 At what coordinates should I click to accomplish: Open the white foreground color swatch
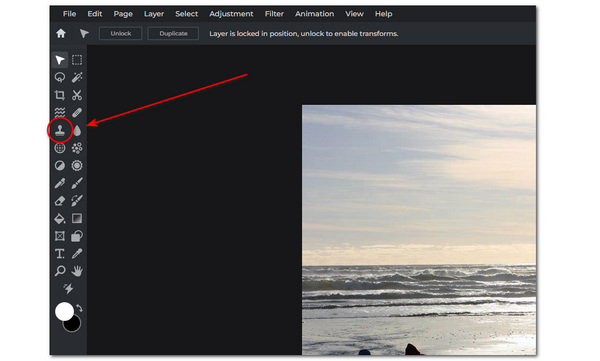coord(64,311)
